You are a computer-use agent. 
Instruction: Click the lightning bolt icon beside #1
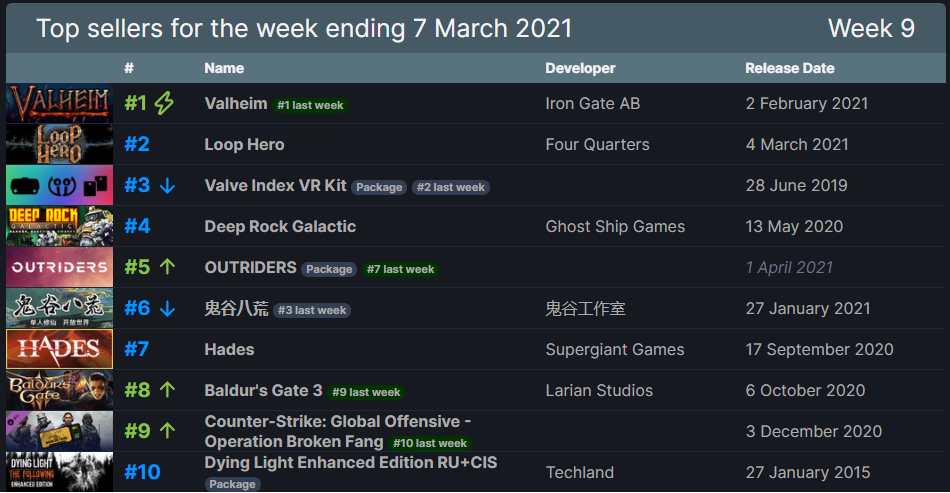164,104
